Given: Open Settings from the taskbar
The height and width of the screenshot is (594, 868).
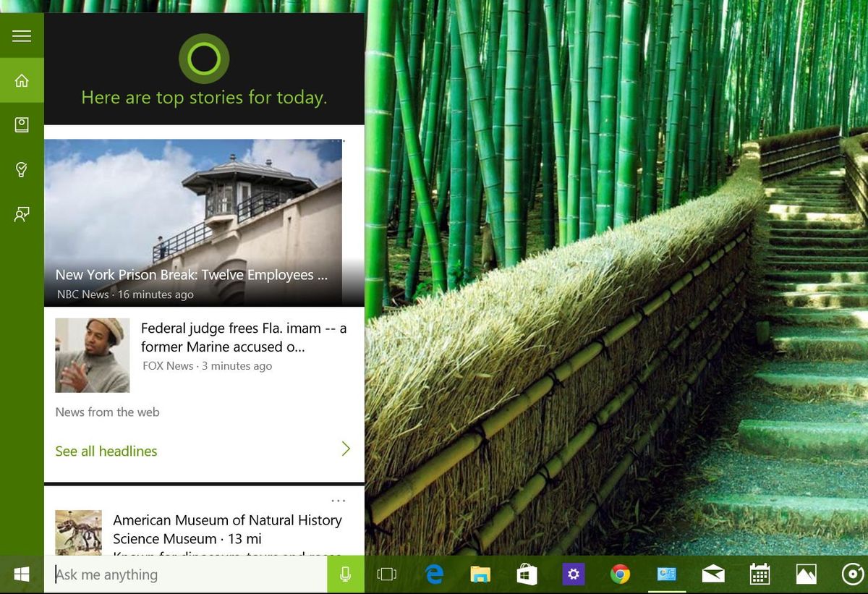Looking at the screenshot, I should 573,574.
